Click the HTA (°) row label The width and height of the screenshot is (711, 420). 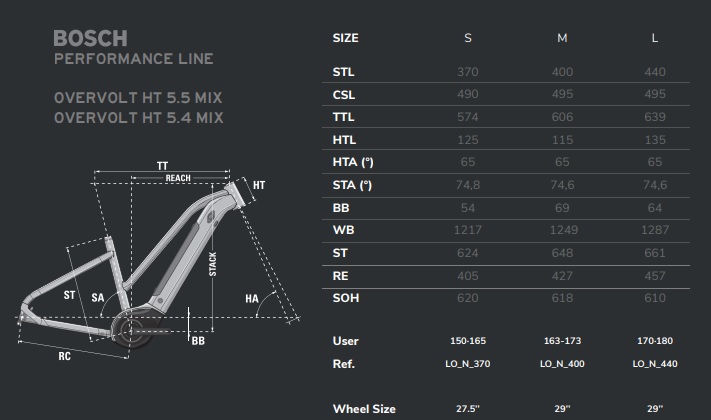click(x=351, y=162)
